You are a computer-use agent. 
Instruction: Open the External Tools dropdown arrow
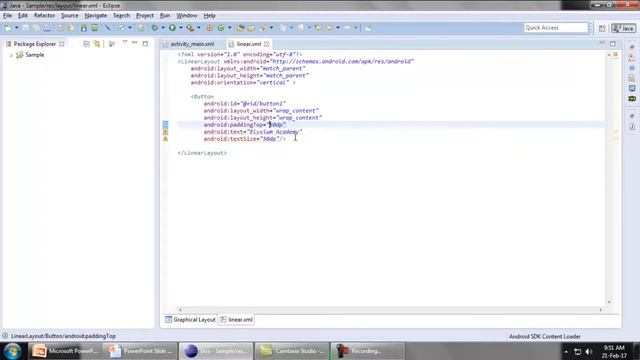click(x=199, y=28)
